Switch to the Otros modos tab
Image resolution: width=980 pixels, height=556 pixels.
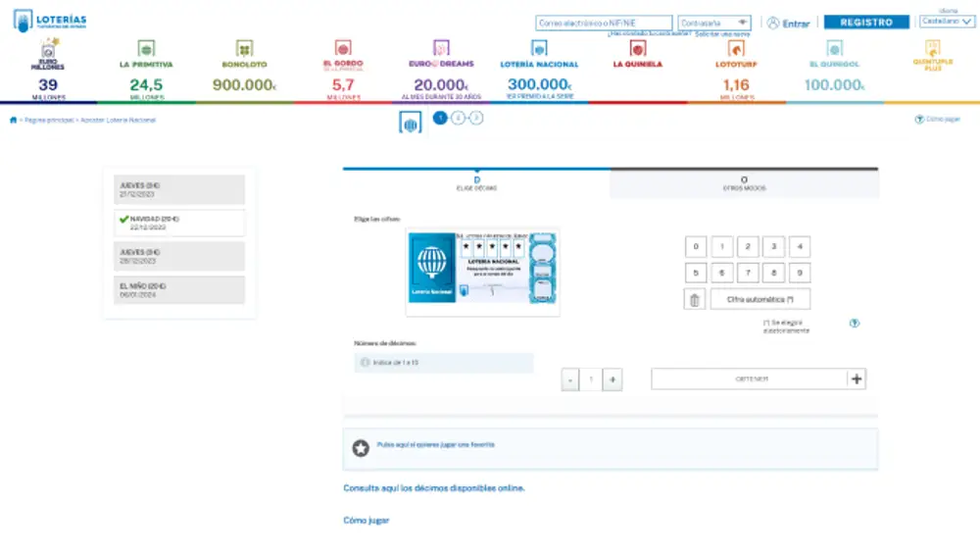[x=745, y=183]
